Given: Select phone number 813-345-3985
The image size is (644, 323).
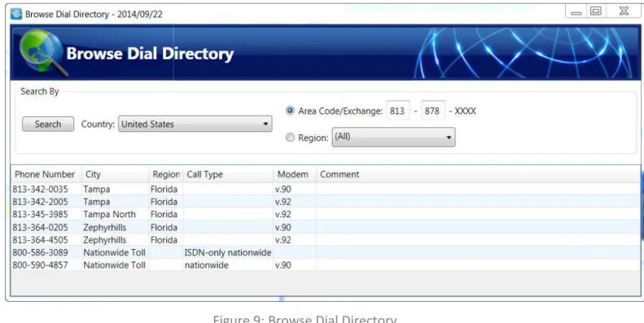Looking at the screenshot, I should click(x=40, y=214).
